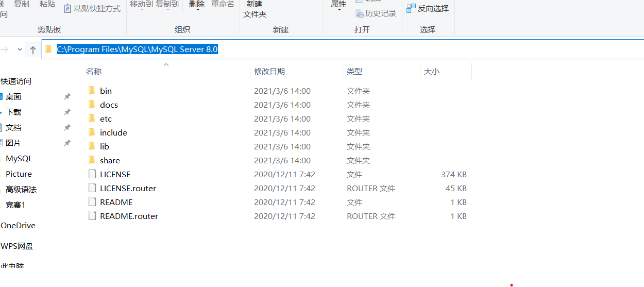Sort by the 名称 column header
Screen dimensions: 644x287
pos(94,72)
